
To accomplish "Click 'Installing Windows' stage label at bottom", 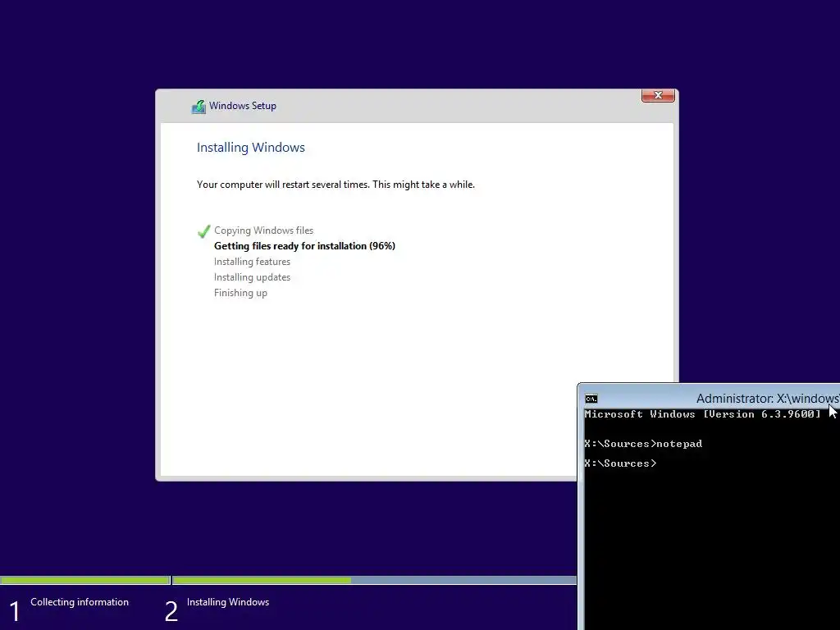I will 228,602.
